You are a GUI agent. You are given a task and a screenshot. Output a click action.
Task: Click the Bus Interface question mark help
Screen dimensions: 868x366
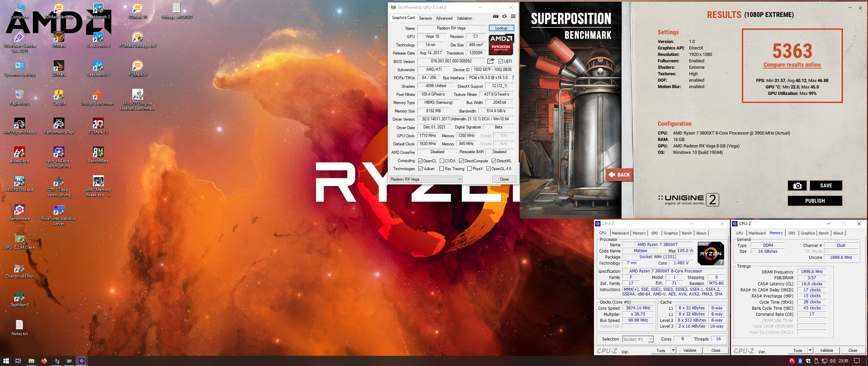coord(513,78)
